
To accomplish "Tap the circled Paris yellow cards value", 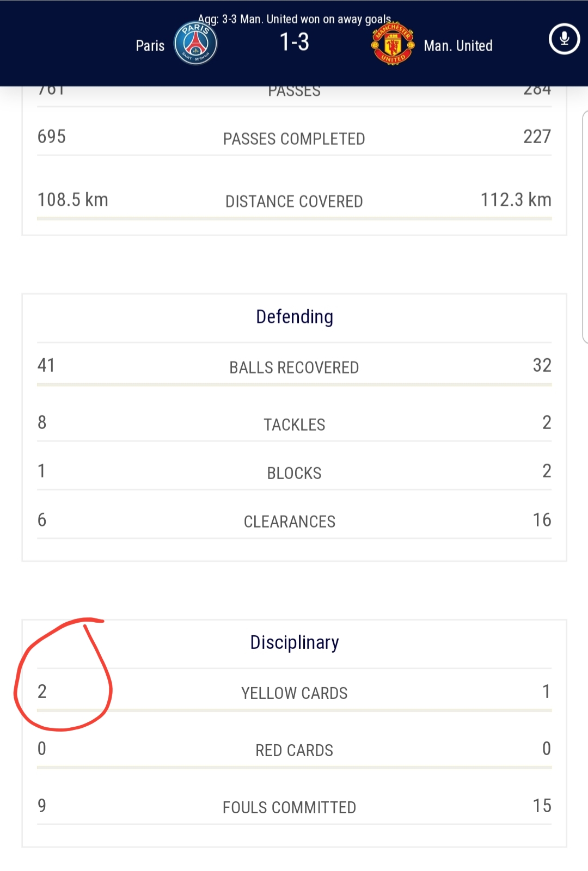I will [42, 691].
